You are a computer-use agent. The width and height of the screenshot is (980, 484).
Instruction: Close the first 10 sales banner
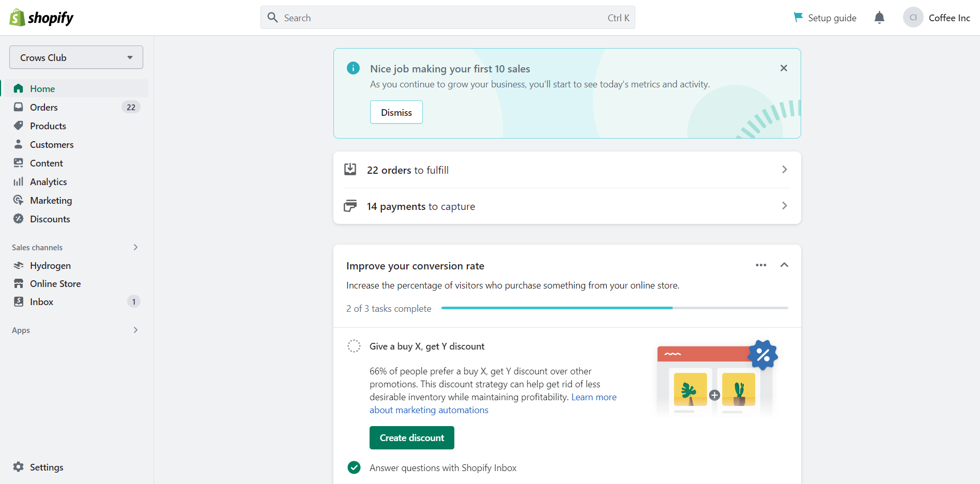pos(784,68)
